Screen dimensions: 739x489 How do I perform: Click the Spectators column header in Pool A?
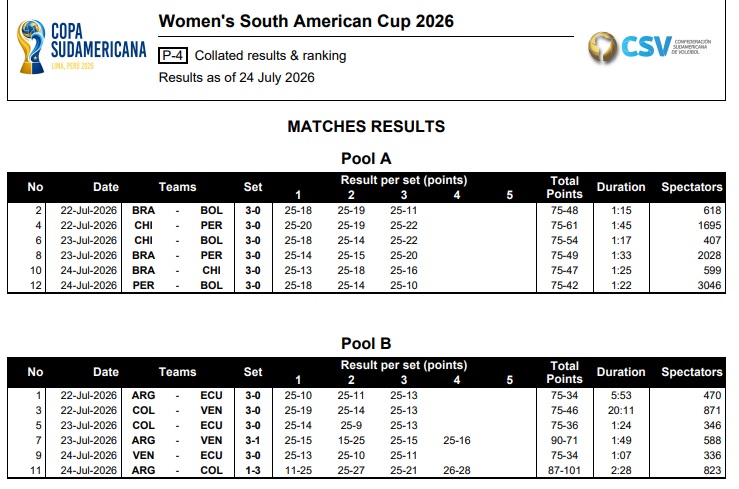[x=691, y=187]
